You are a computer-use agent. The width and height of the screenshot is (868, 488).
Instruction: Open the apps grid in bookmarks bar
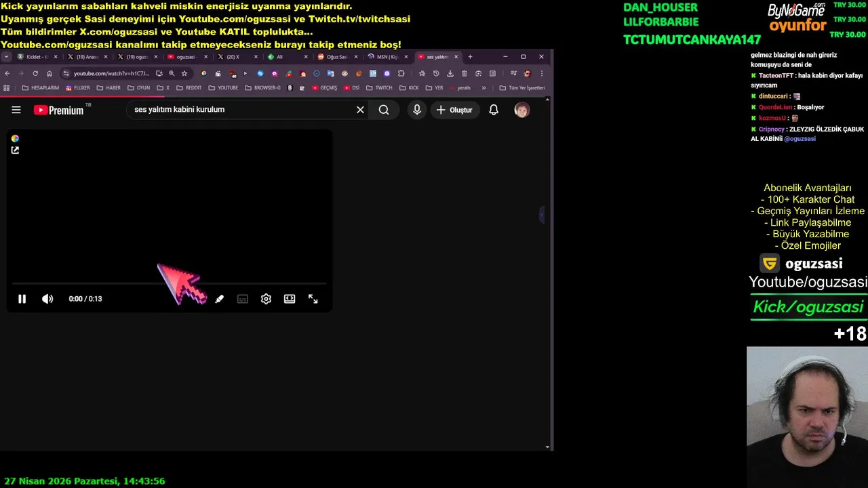point(7,88)
